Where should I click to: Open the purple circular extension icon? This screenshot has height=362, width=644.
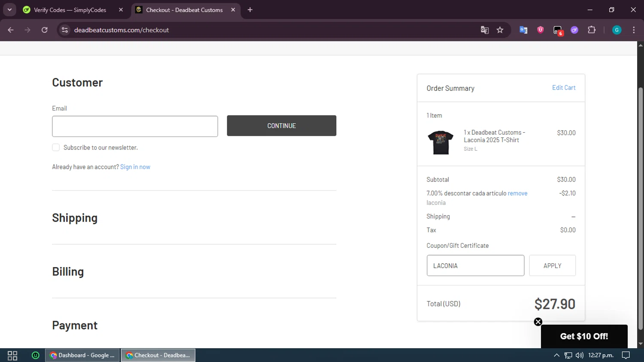[x=574, y=30]
